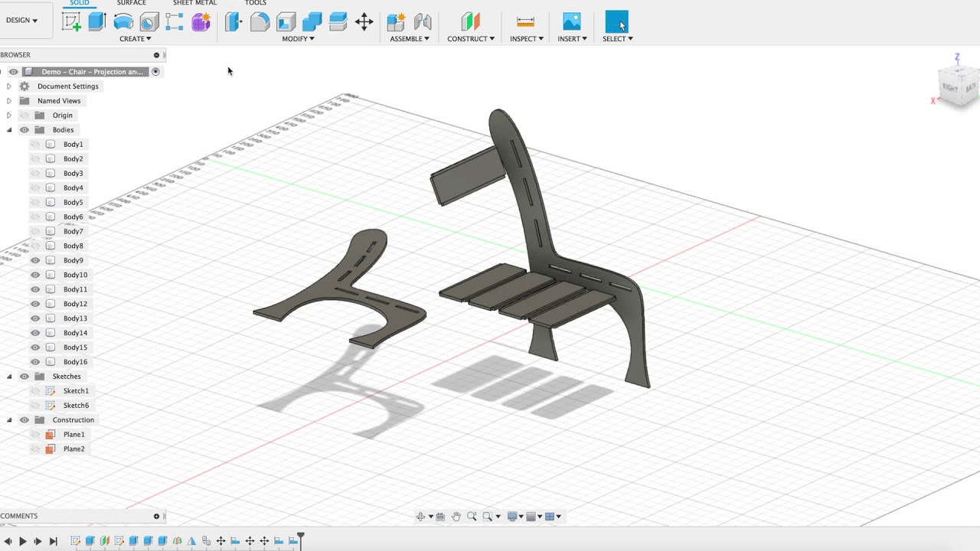Toggle visibility of the Bodies folder
This screenshot has height=551, width=980.
24,130
